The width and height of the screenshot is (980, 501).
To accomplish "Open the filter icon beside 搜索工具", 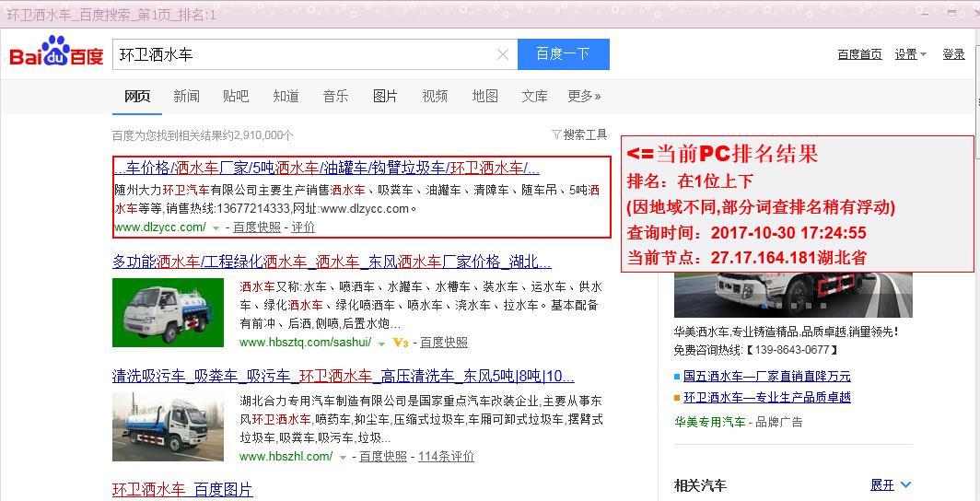I will click(556, 134).
